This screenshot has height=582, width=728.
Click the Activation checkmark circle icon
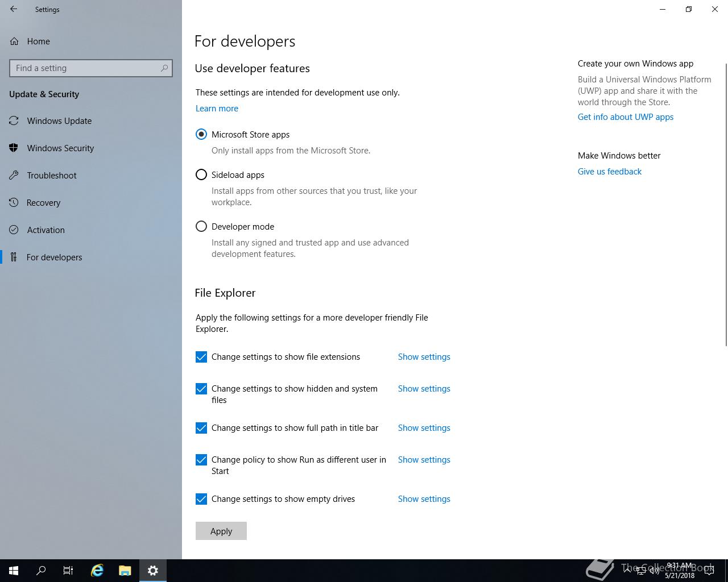(14, 230)
